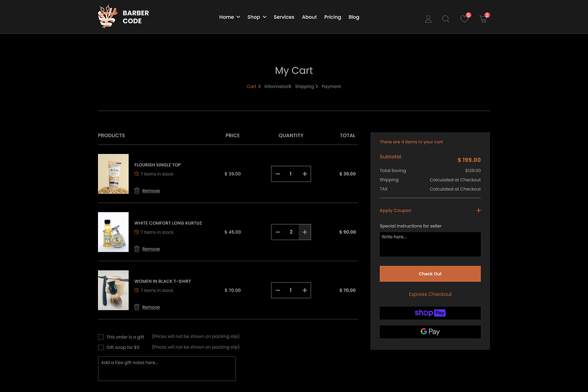Decrease quantity of White Comfort Long Kurtuz
The width and height of the screenshot is (588, 392).
278,232
